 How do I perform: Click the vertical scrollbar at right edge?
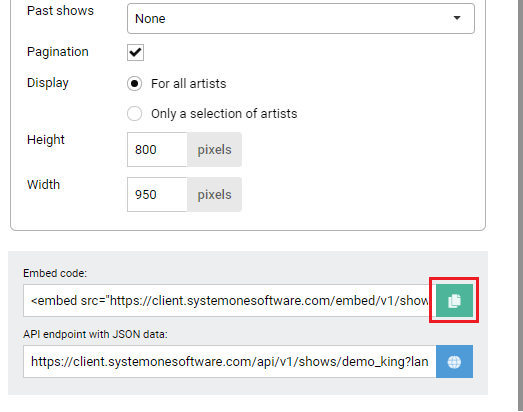point(520,206)
